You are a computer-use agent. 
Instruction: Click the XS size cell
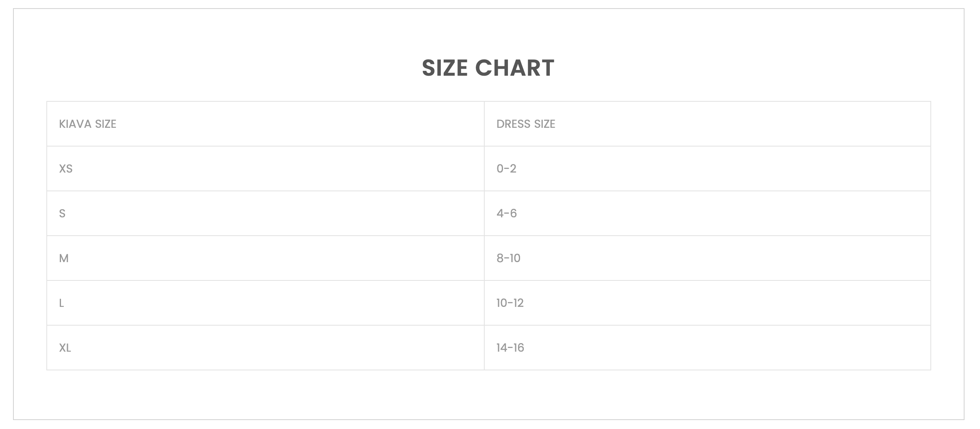66,169
